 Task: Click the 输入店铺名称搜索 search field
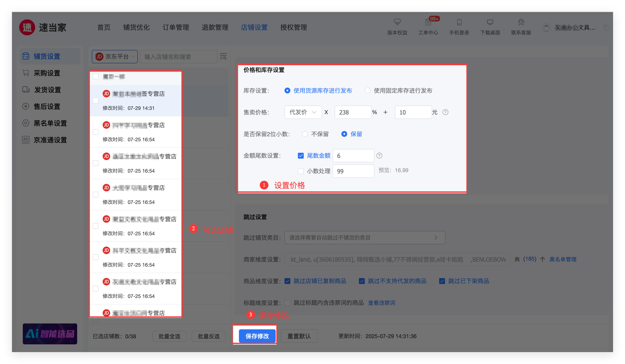[179, 57]
